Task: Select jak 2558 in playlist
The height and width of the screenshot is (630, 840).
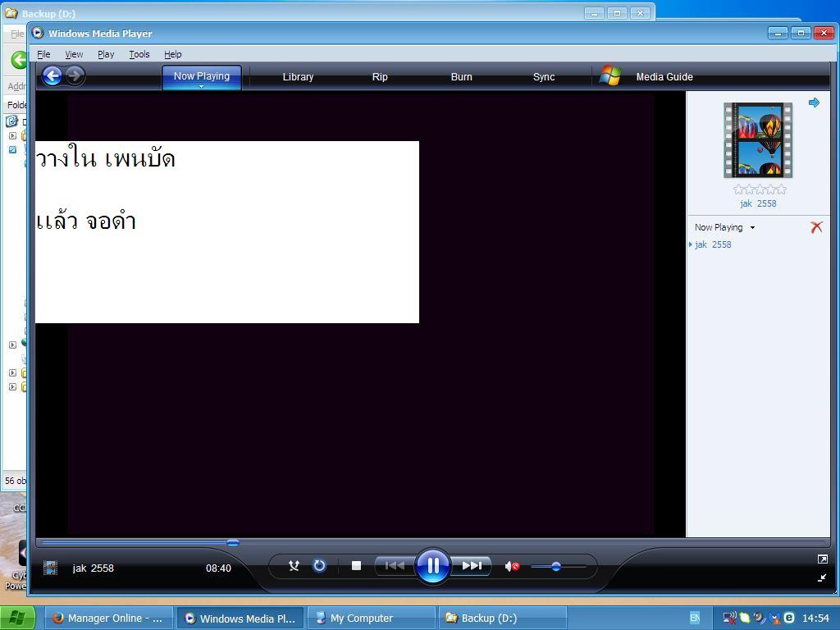Action: point(713,244)
